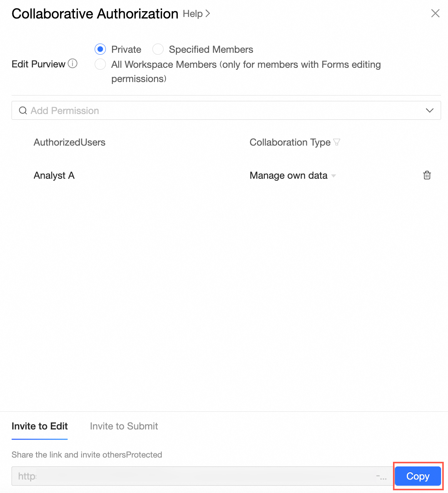Expand the Add Permission dropdown arrow
The height and width of the screenshot is (493, 448).
(x=430, y=111)
